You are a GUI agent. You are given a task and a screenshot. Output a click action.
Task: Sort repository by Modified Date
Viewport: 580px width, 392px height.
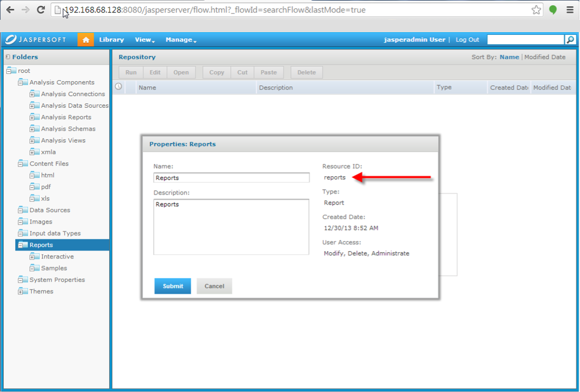click(545, 57)
